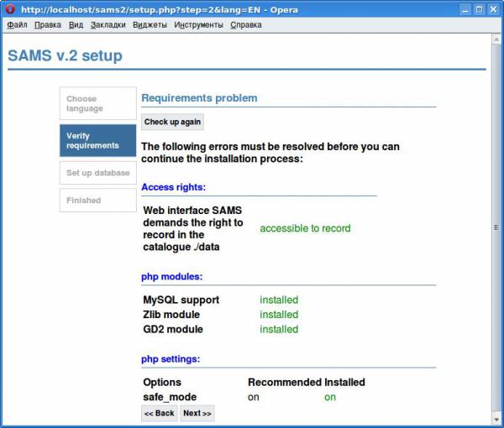Click the Requirements problem heading
Image resolution: width=504 pixels, height=428 pixels.
(x=199, y=98)
